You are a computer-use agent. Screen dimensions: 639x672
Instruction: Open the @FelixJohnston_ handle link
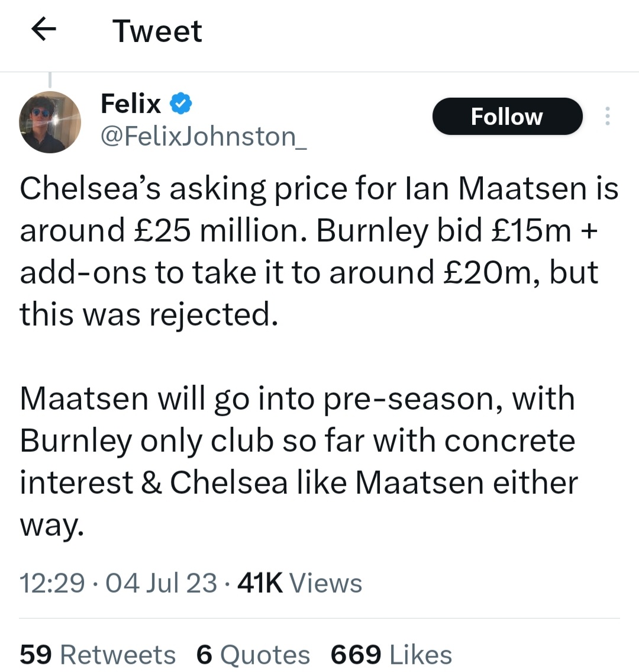tap(204, 137)
